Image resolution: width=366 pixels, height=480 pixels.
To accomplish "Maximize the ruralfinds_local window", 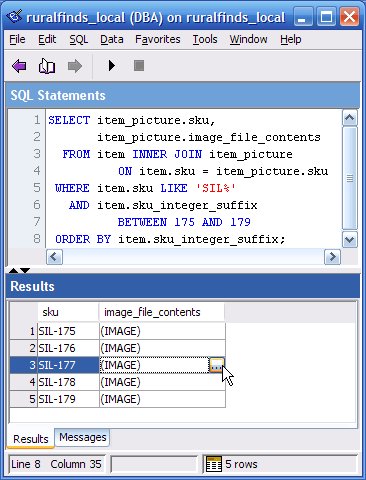I will (x=326, y=17).
